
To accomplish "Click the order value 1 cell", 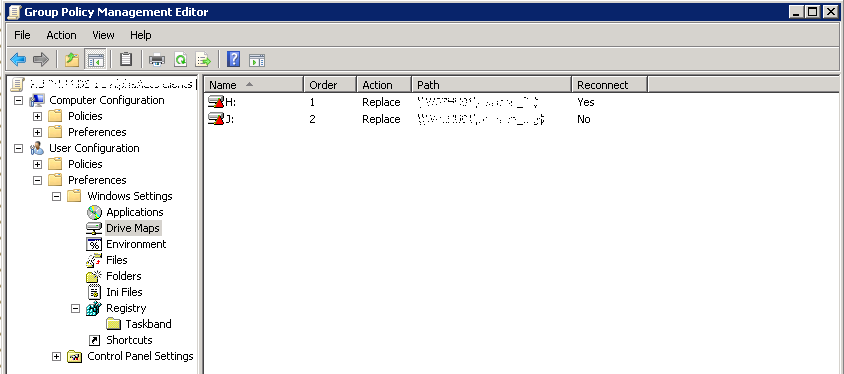I will tap(313, 102).
